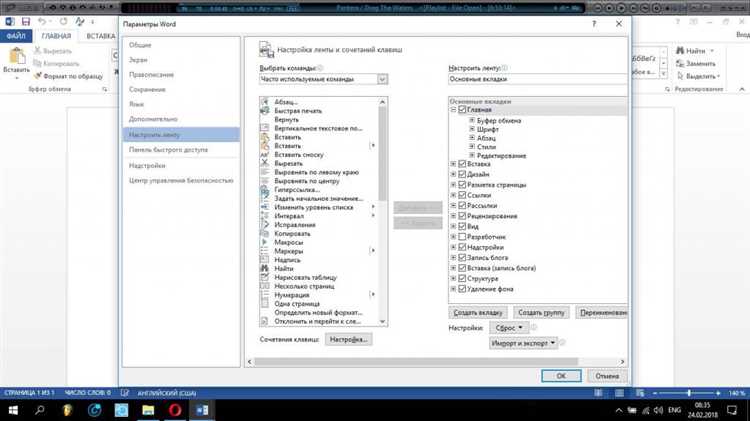Select the Макросы command icon
This screenshot has height=421, width=750.
(x=265, y=242)
